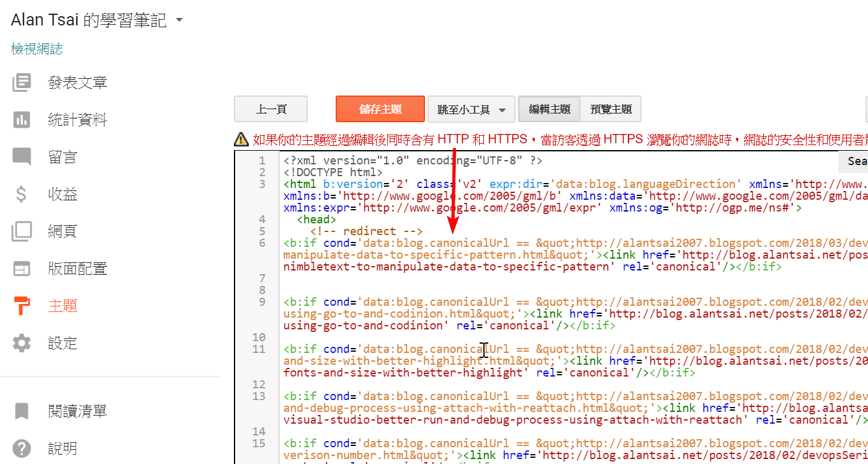Click the 上一頁 back button

(x=271, y=109)
